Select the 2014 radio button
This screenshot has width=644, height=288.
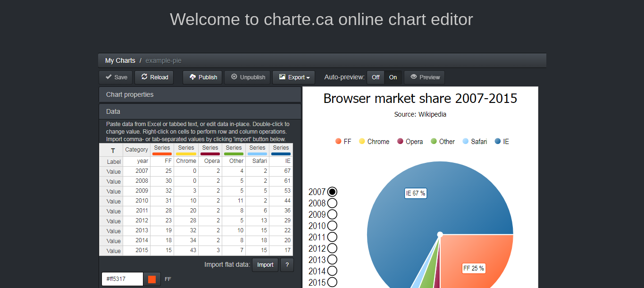point(332,271)
